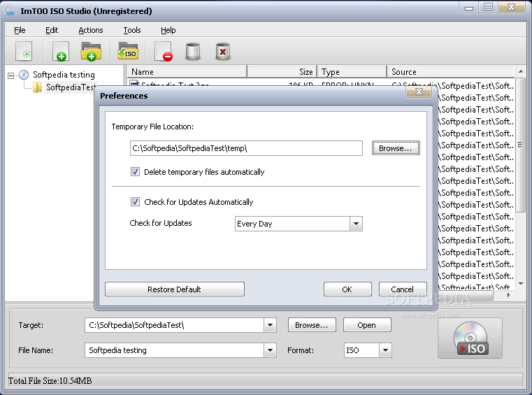
Task: Click the Add folder toolbar icon
Action: (x=91, y=52)
